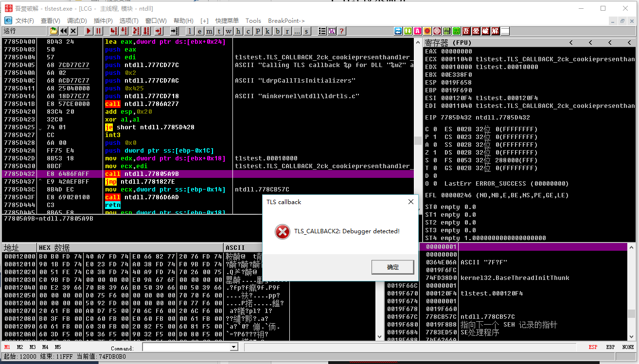
Task: Open the BreakPoint-> menu
Action: click(286, 20)
